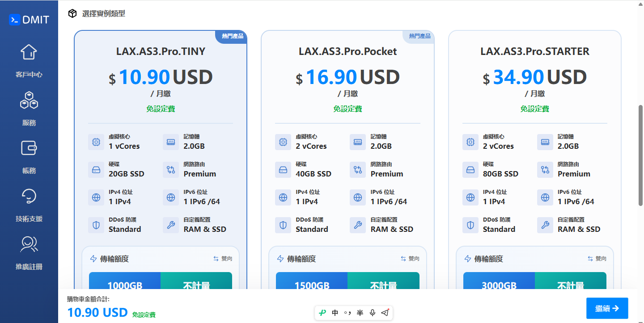Click the 傳輸額度 lightning icon in the Pocket card
This screenshot has height=323, width=644.
(280, 259)
